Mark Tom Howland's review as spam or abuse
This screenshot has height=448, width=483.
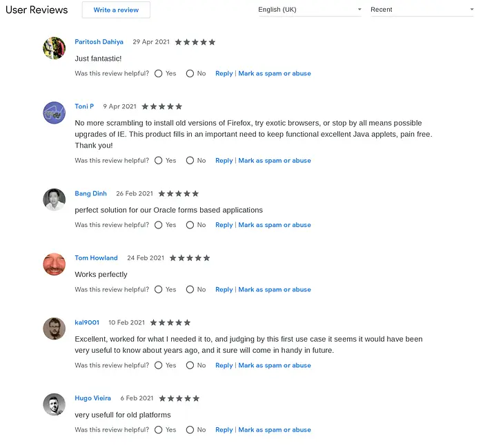[275, 290]
